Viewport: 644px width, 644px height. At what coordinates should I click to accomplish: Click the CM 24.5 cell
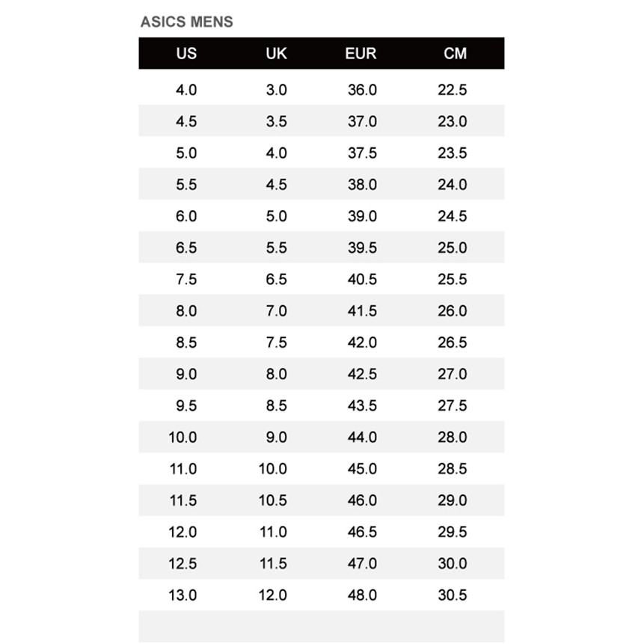pyautogui.click(x=453, y=216)
